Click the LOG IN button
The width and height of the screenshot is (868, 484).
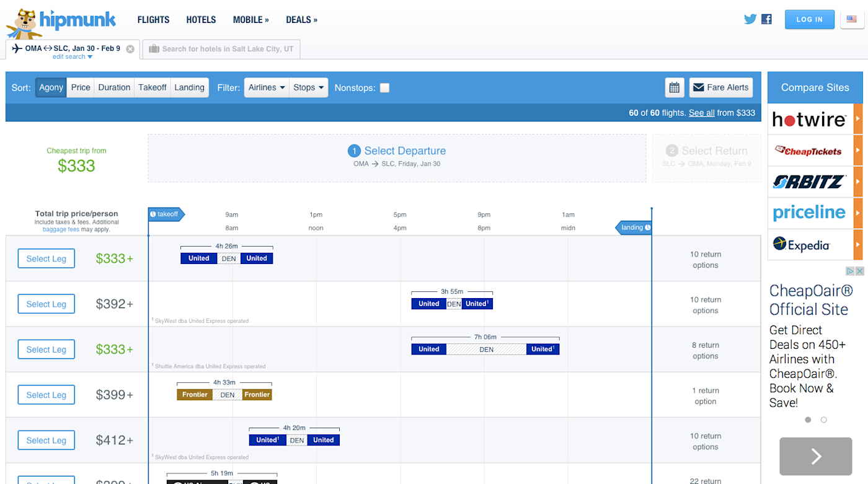pos(810,19)
